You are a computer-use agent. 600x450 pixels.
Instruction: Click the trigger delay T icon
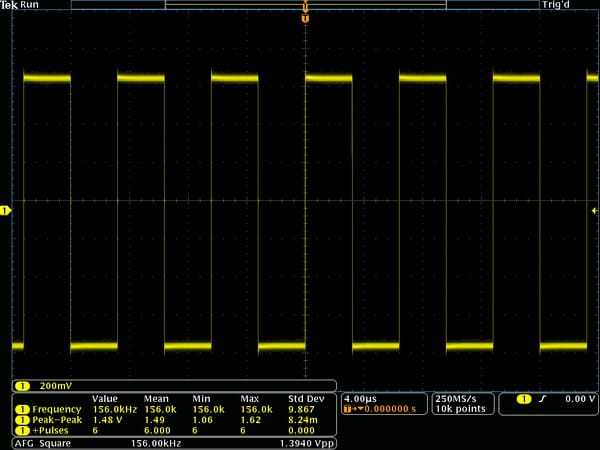click(x=348, y=409)
